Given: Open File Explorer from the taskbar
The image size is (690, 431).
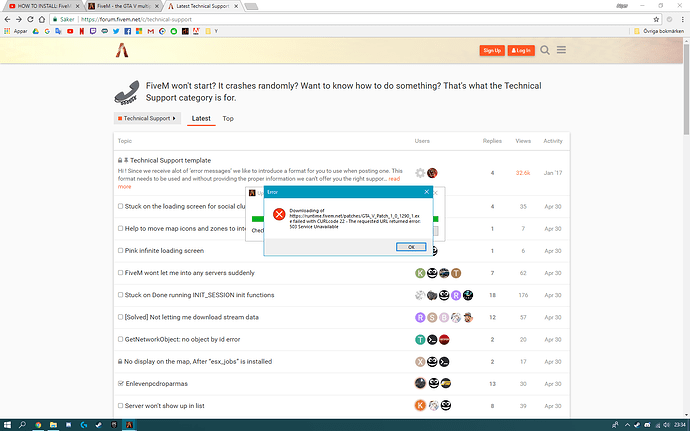Looking at the screenshot, I should 53,425.
